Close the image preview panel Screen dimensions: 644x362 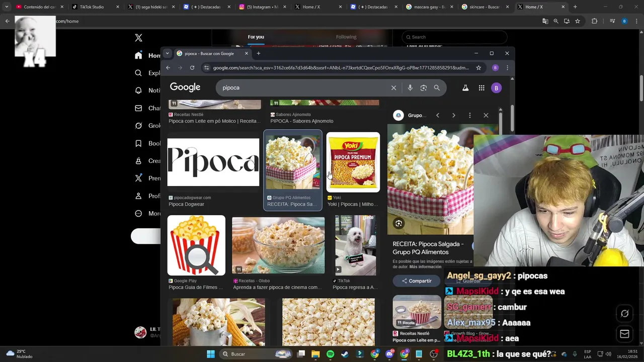(486, 115)
